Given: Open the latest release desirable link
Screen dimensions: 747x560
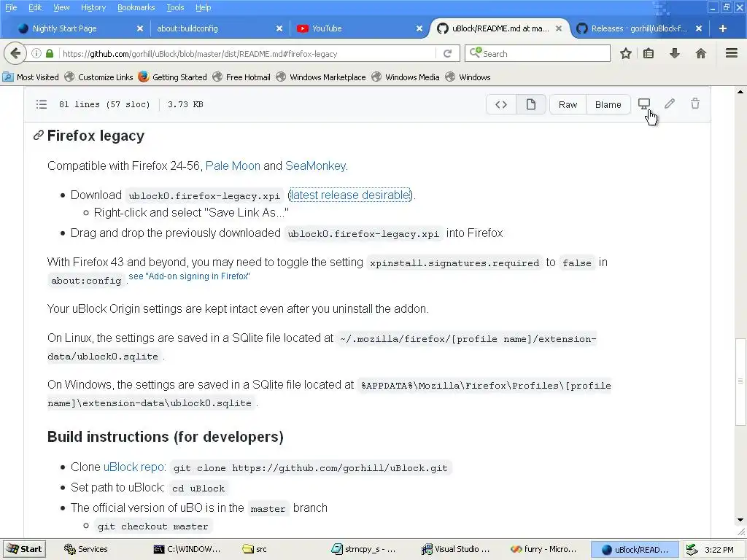Looking at the screenshot, I should point(350,195).
